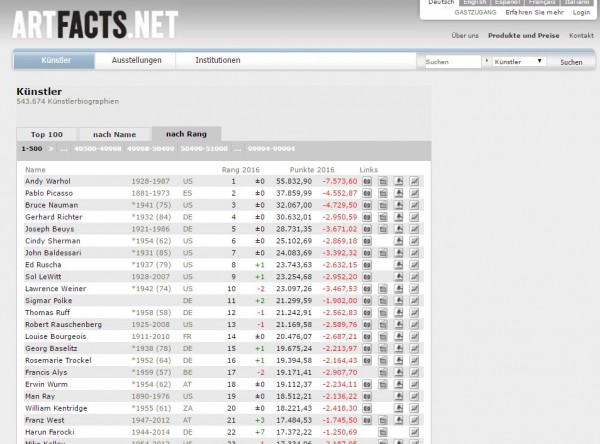Click the gavel auction icon for Robert Rauschenberg
Screen dimensions: 600x444
tap(398, 325)
